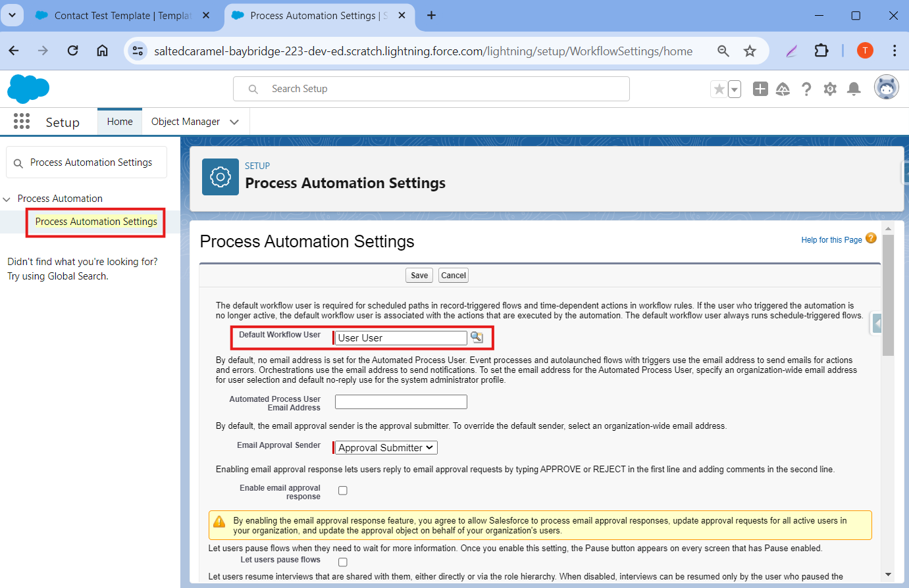909x588 pixels.
Task: Click the scroll down arrow of settings page
Action: tap(888, 574)
